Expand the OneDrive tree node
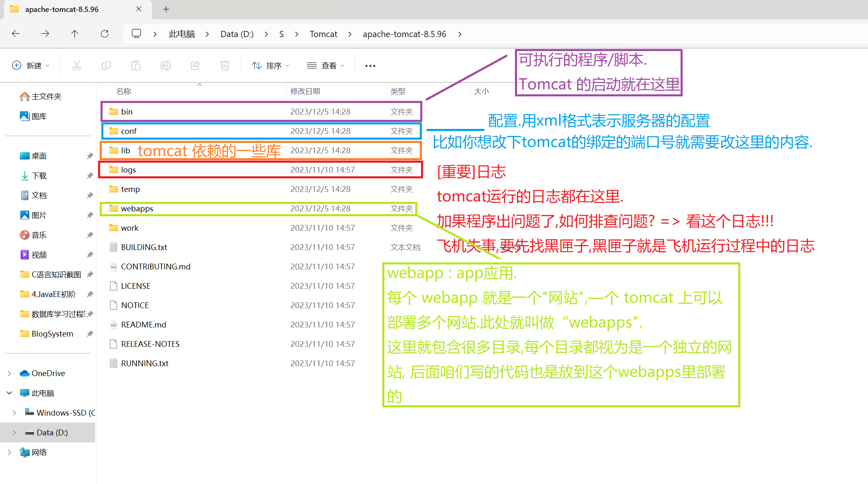Viewport: 868px width, 484px height. point(9,373)
